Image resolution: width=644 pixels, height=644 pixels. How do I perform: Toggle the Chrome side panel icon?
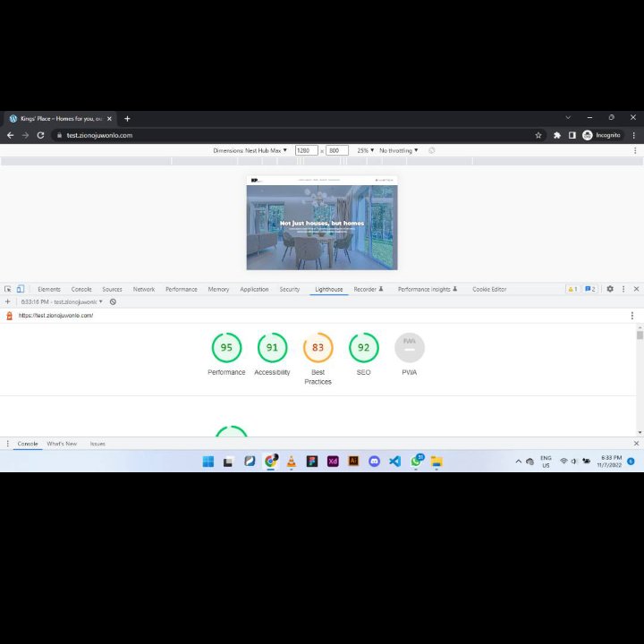tap(572, 135)
